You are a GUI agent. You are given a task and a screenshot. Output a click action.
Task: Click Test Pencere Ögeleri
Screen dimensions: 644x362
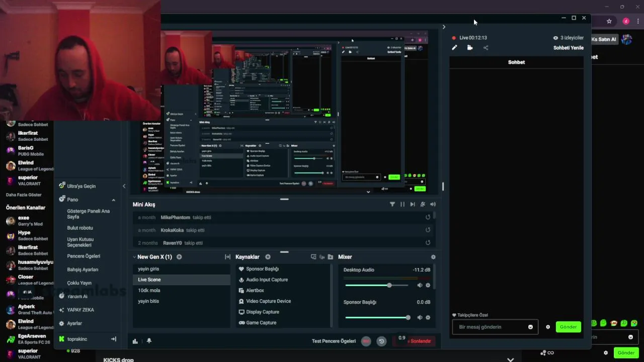(x=334, y=341)
